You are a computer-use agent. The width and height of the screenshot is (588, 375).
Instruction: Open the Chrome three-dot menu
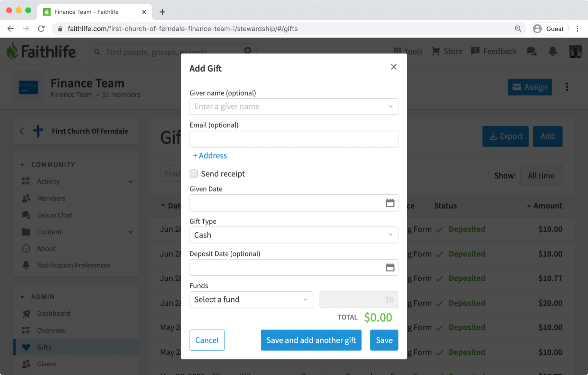click(577, 29)
